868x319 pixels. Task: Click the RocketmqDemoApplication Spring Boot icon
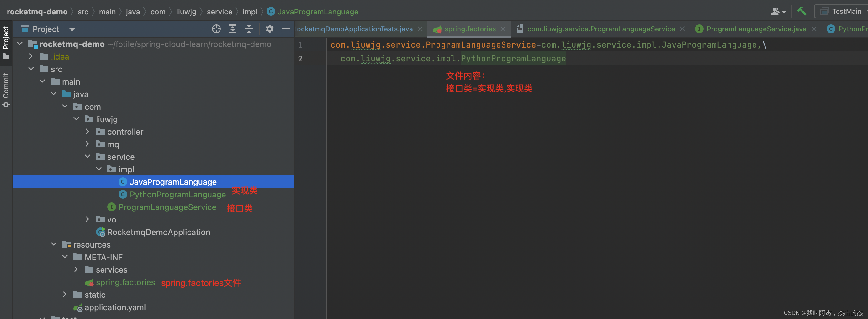100,232
